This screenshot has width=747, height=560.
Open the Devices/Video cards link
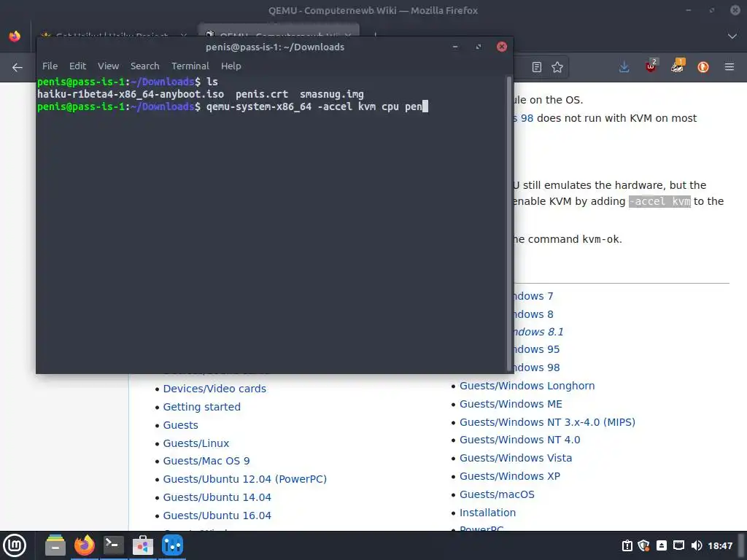click(214, 389)
